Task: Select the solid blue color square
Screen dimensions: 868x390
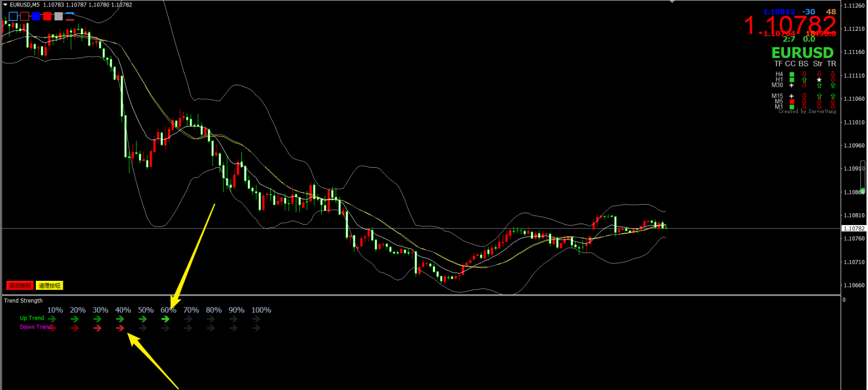Action: (x=36, y=16)
